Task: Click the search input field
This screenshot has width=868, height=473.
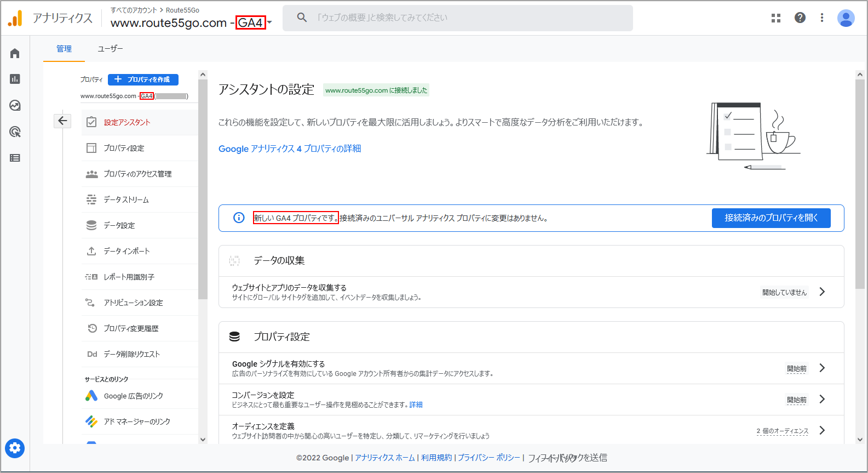Action: 458,18
